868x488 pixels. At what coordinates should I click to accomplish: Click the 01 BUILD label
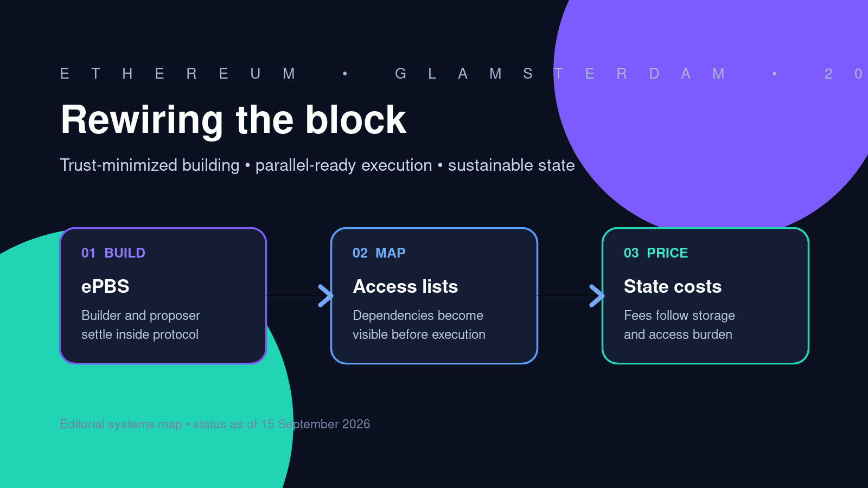point(113,253)
